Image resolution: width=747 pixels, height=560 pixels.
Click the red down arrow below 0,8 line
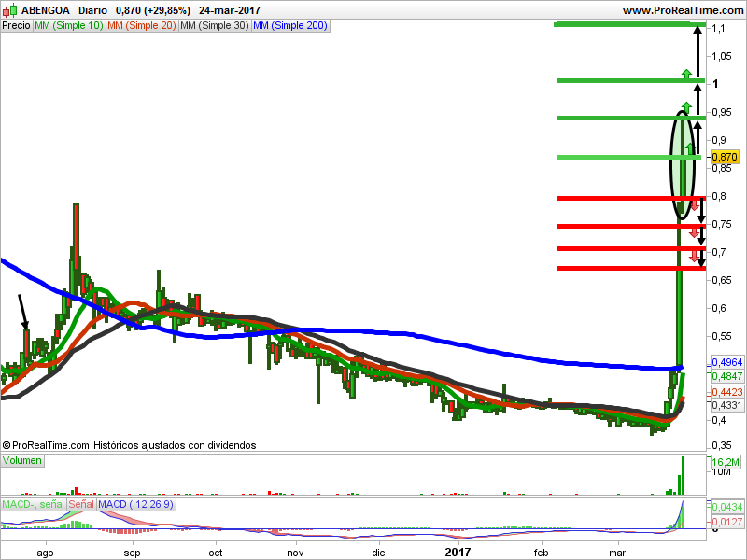[695, 205]
